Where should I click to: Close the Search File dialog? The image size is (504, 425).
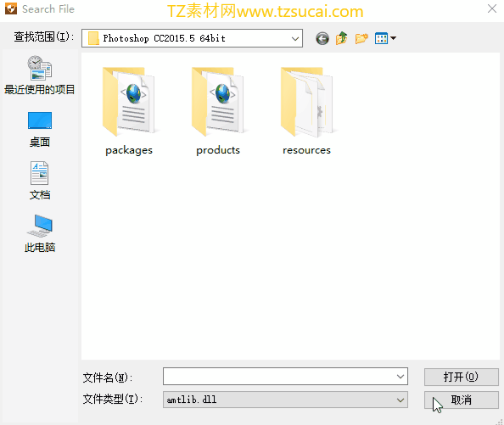(x=492, y=9)
